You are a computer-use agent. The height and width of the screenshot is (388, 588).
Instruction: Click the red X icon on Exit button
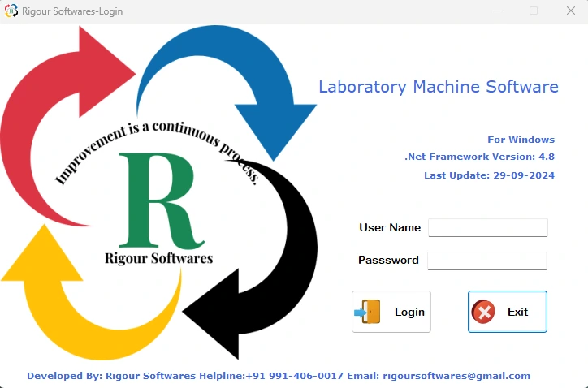[x=483, y=312]
